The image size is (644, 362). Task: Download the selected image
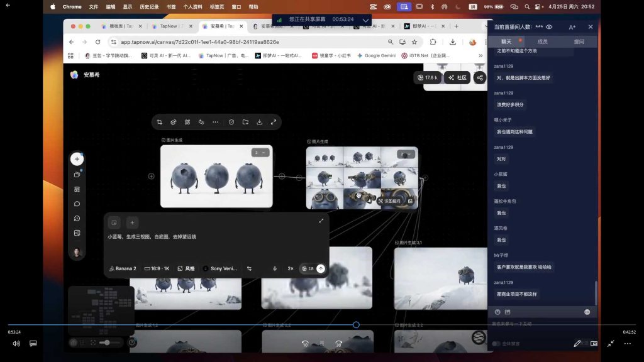coord(260,122)
